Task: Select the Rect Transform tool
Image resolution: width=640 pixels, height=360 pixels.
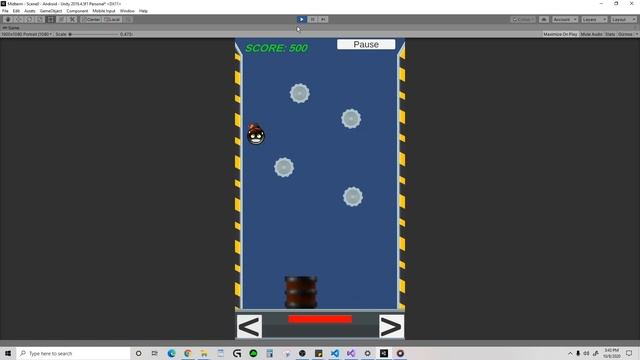Action: pos(50,19)
